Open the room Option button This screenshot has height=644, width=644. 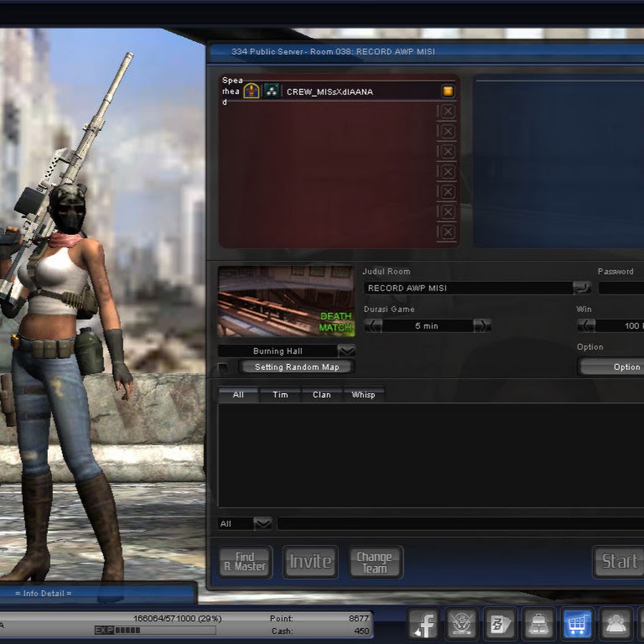tap(612, 367)
